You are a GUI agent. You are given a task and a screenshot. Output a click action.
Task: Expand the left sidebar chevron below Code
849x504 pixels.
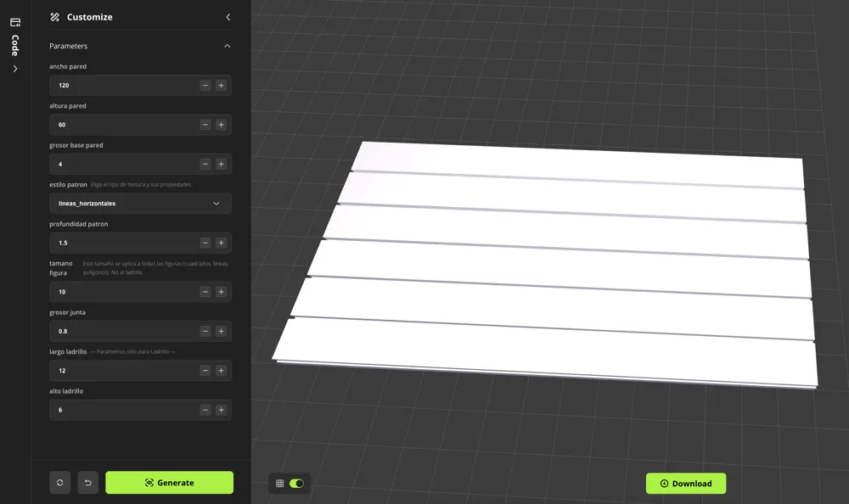click(x=14, y=68)
